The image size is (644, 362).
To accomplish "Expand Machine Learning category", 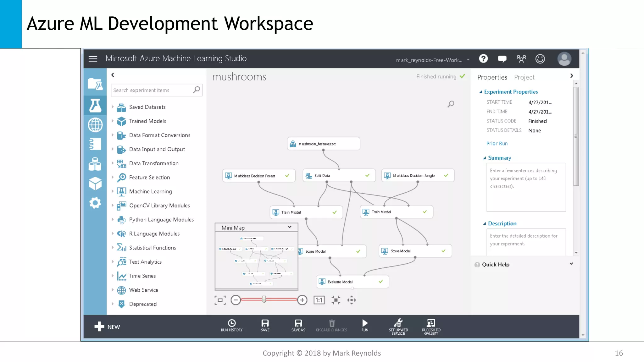I will click(113, 191).
